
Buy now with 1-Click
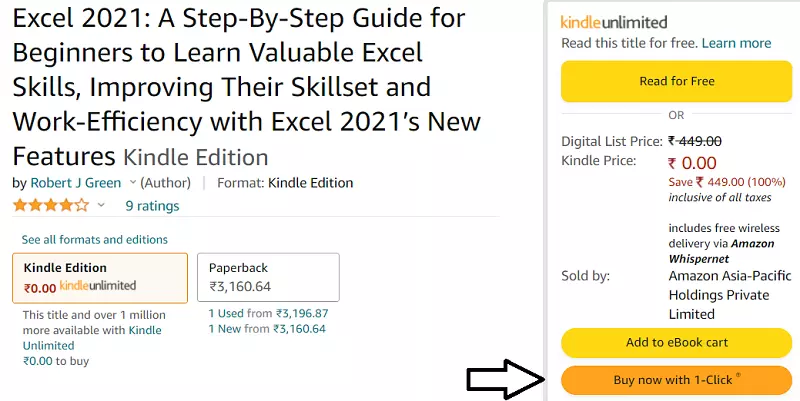point(677,380)
